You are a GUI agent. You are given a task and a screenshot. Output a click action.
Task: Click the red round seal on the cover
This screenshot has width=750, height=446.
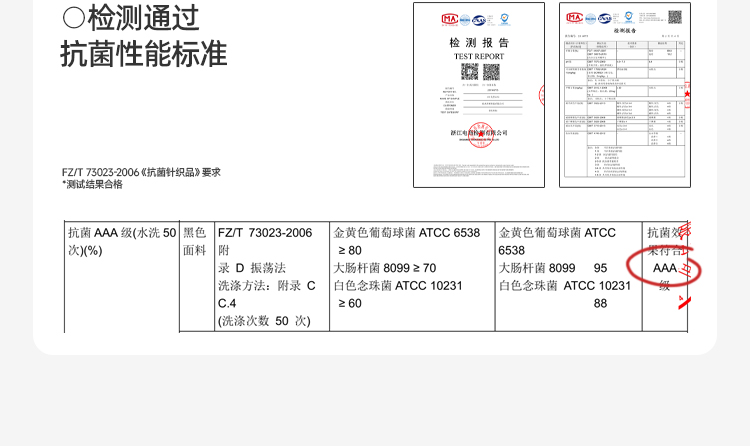tap(480, 135)
